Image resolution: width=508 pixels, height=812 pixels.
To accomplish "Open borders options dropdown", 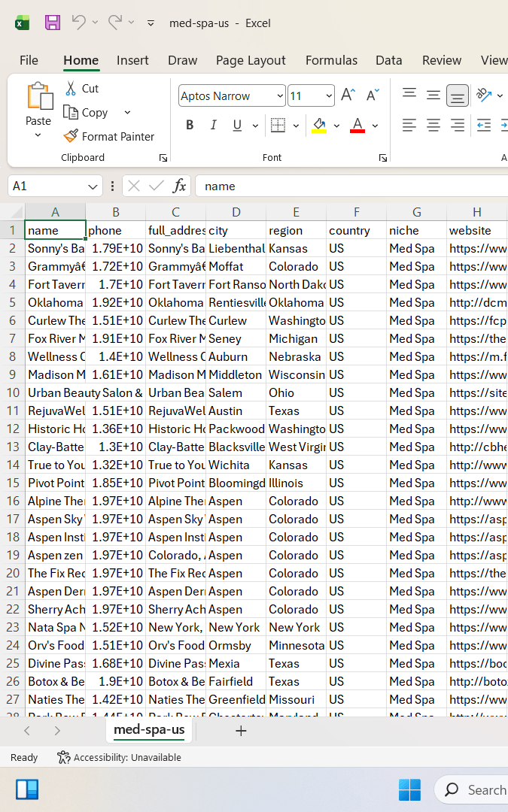I will [x=296, y=126].
